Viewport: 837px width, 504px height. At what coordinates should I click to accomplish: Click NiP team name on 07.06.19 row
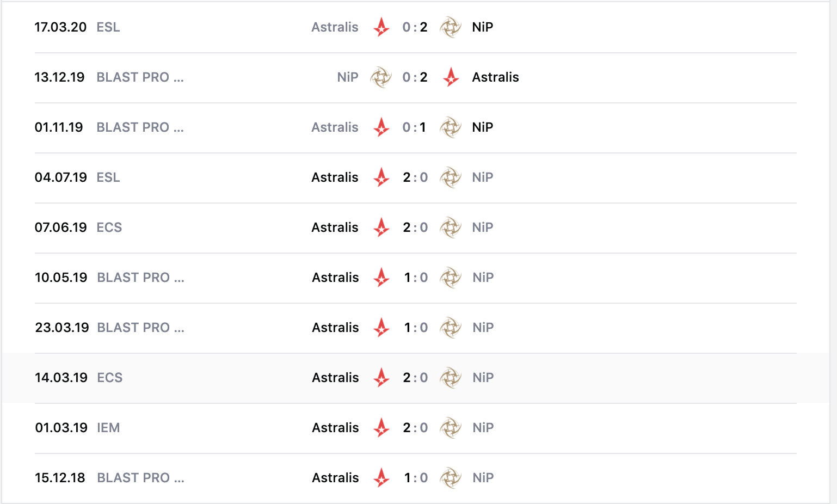tap(483, 228)
